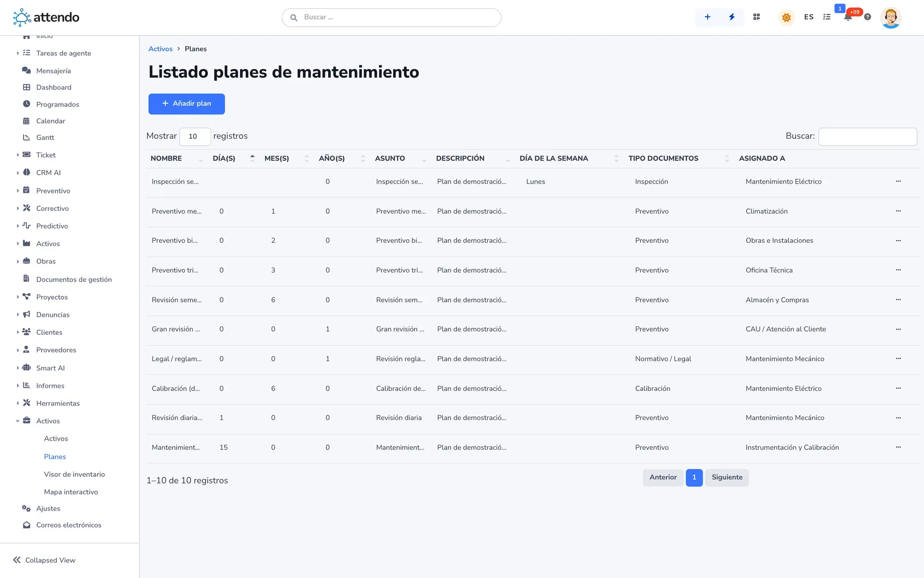Open Mapa interactivo submenu item
Image resolution: width=924 pixels, height=578 pixels.
(x=71, y=492)
